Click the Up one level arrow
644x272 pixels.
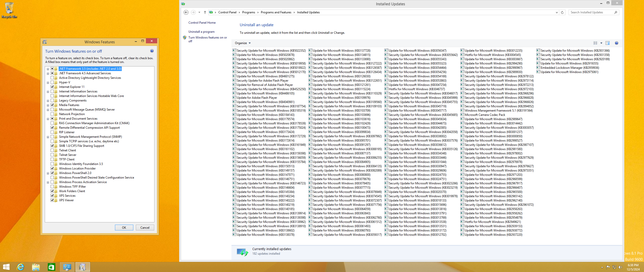click(x=205, y=12)
